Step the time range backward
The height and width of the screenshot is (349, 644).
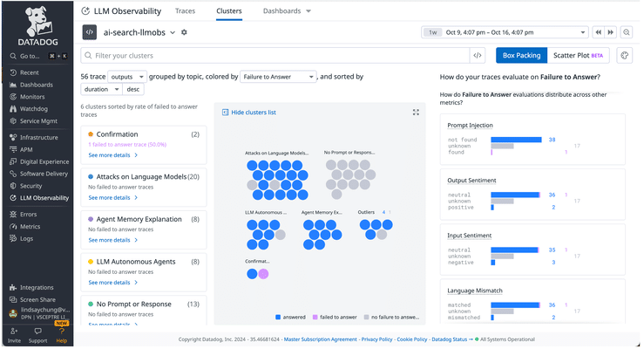coord(599,32)
